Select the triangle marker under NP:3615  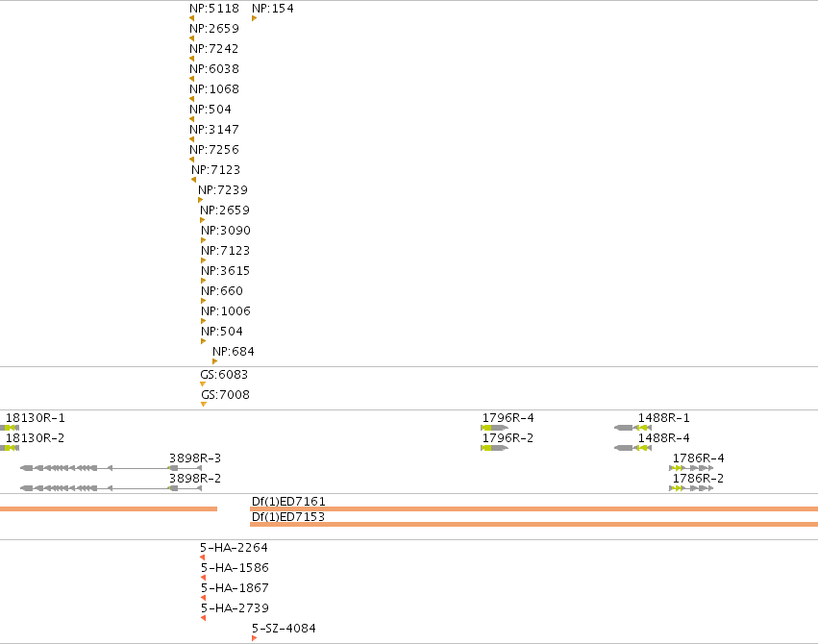click(x=204, y=281)
